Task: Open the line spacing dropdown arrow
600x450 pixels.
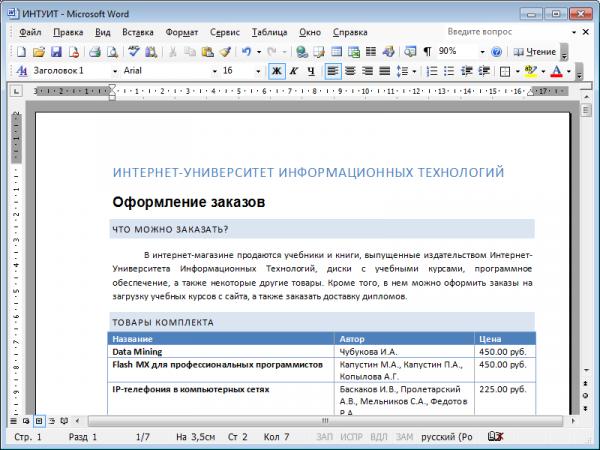Action: tap(414, 71)
